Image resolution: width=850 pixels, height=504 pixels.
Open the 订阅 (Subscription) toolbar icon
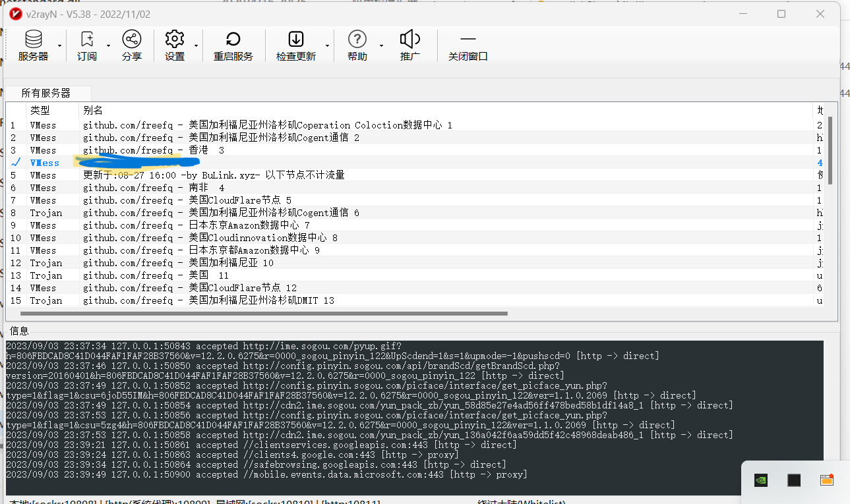pyautogui.click(x=87, y=39)
